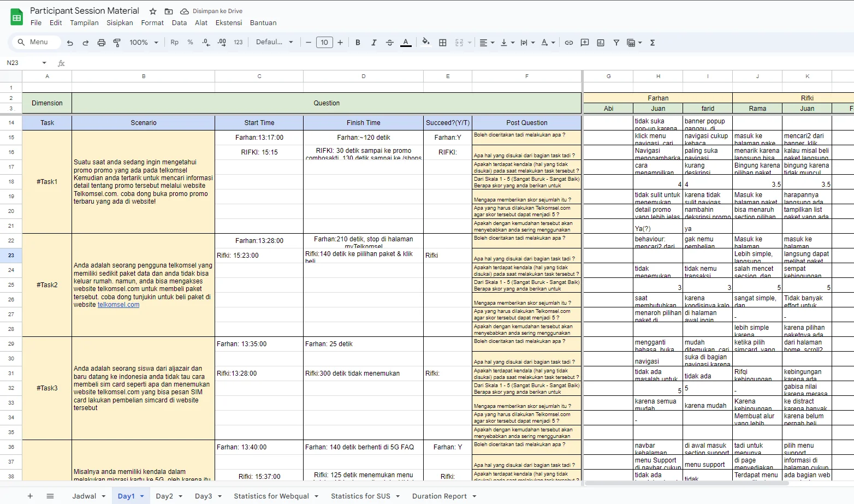Select the column D header

click(x=363, y=76)
